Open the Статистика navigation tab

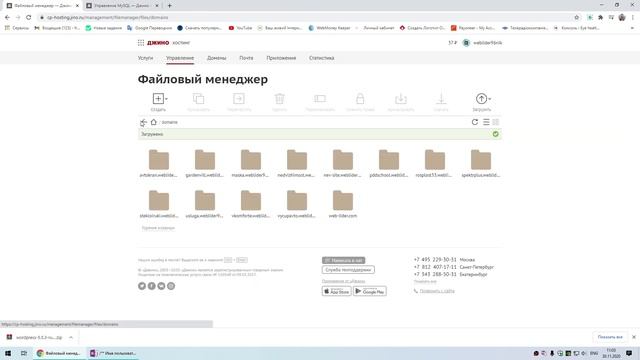[x=322, y=58]
